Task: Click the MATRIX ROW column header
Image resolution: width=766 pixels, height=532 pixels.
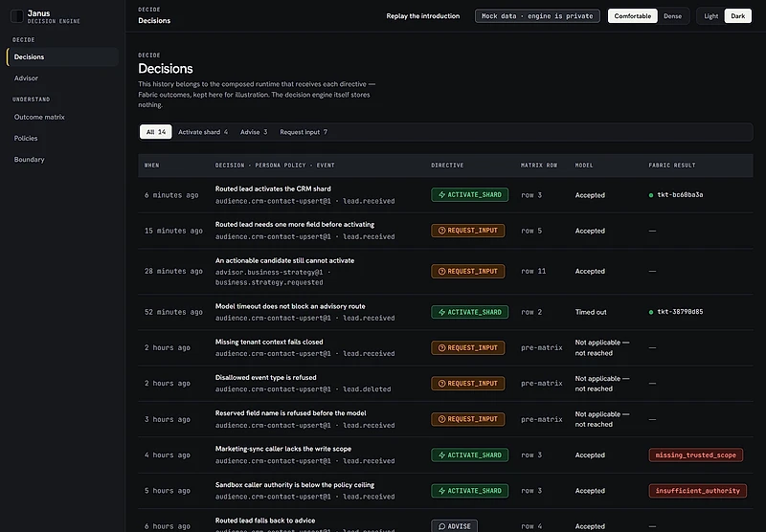Action: pyautogui.click(x=539, y=166)
